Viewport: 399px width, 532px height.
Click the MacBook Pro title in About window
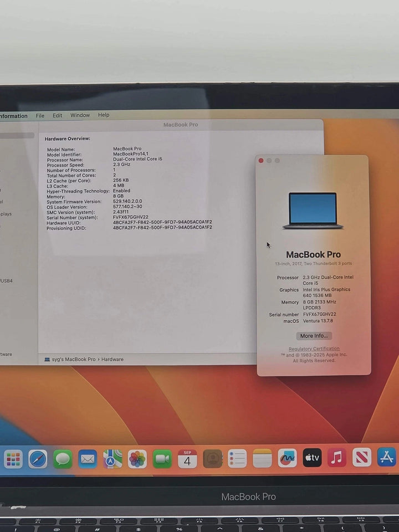click(313, 254)
